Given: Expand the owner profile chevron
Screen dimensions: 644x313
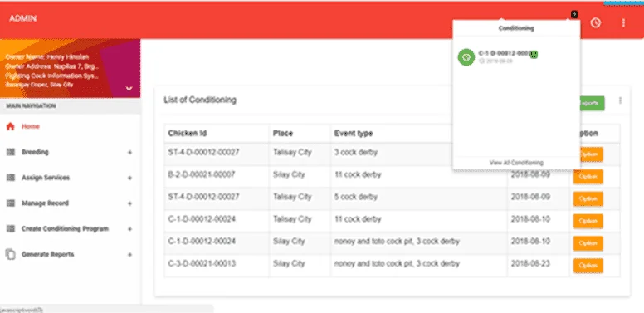Looking at the screenshot, I should (x=129, y=88).
